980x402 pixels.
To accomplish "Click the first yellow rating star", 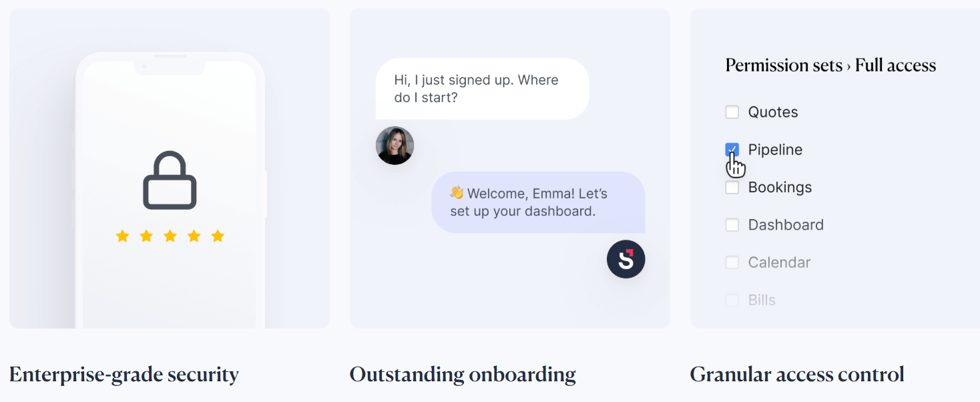I will pos(123,236).
